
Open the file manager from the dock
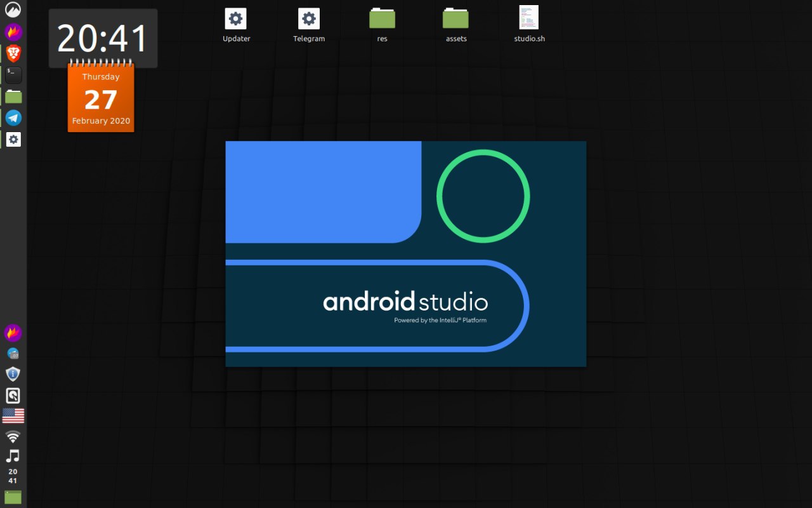click(13, 97)
